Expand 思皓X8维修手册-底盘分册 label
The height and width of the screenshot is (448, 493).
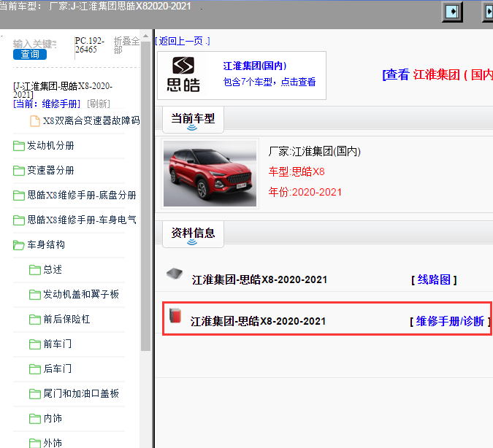click(82, 195)
